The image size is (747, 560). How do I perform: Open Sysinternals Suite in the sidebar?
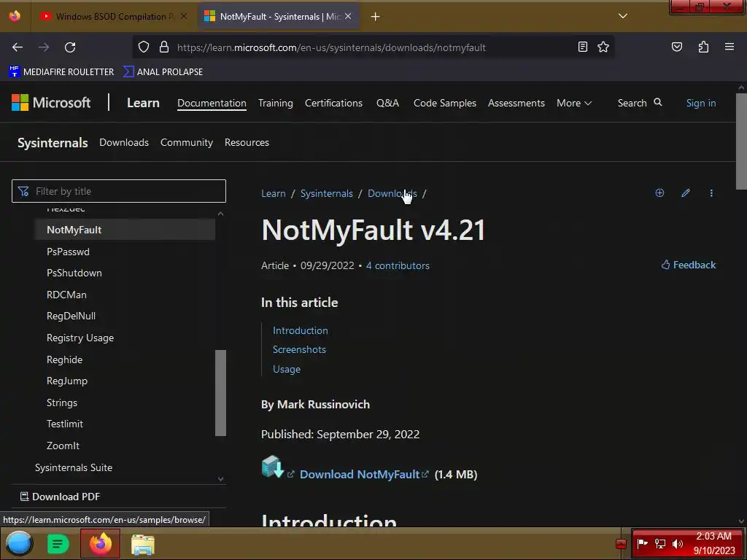[74, 467]
